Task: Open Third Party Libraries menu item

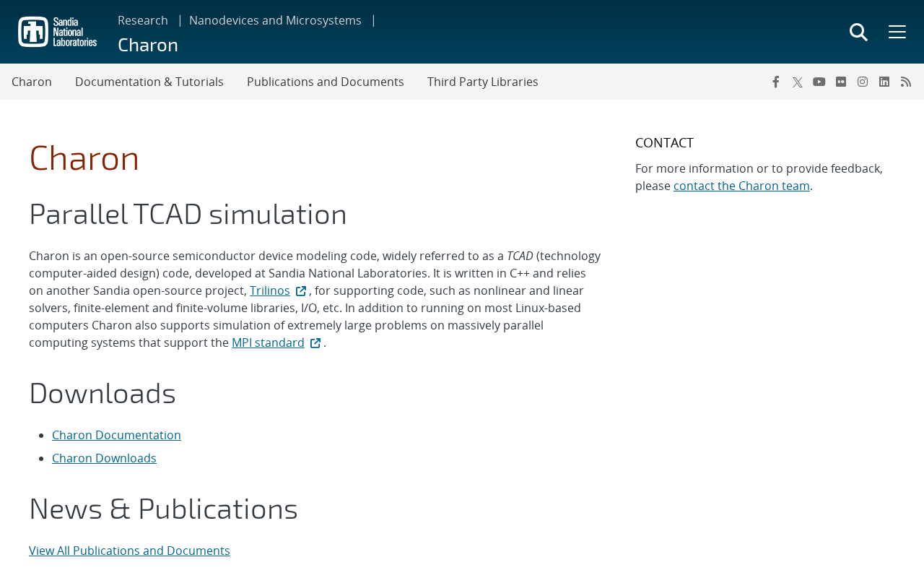Action: (x=483, y=82)
